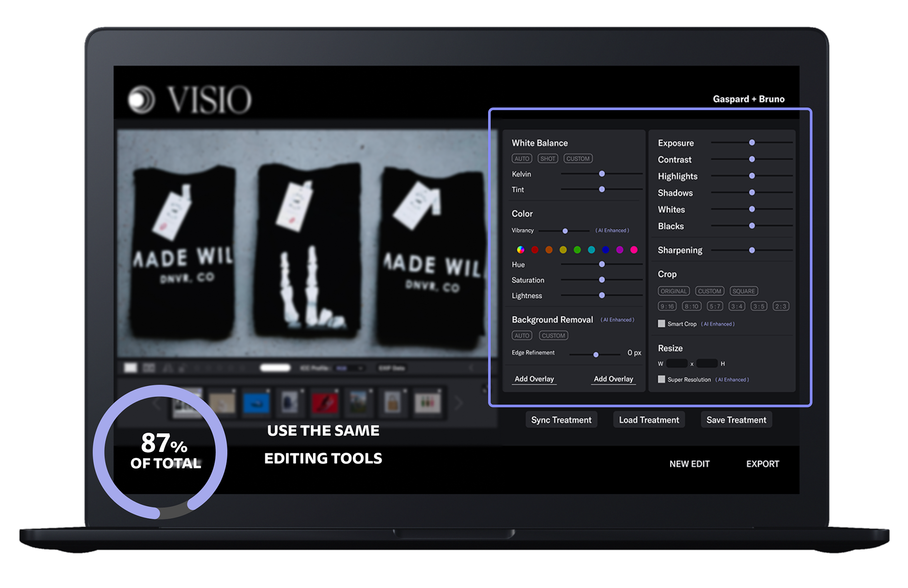
Task: Select ORIGINAL crop option
Action: pos(673,291)
